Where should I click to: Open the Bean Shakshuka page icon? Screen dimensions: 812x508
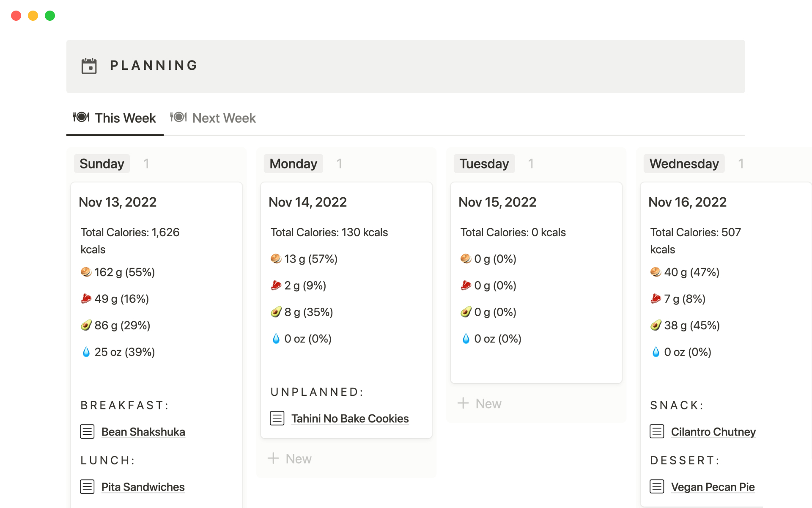87,431
